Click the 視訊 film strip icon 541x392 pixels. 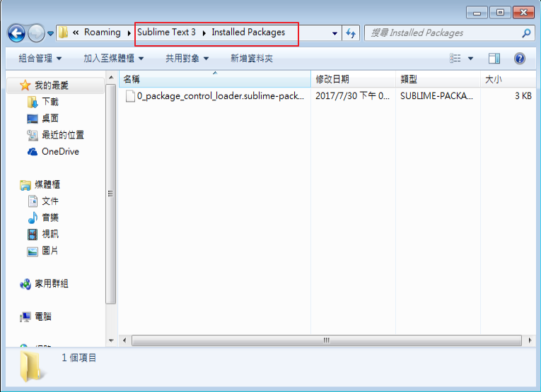(33, 234)
